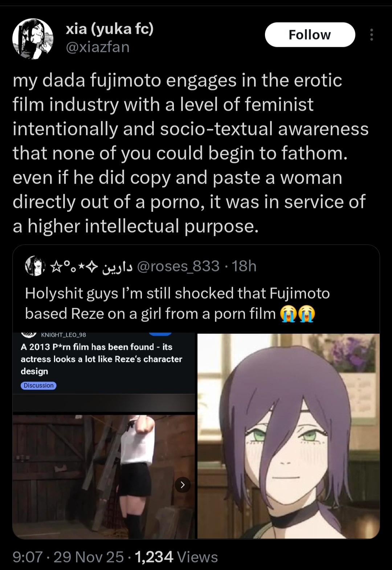Tap the KNIGHT_LEO_98 username
Screen dimensions: 392x570
[64, 335]
